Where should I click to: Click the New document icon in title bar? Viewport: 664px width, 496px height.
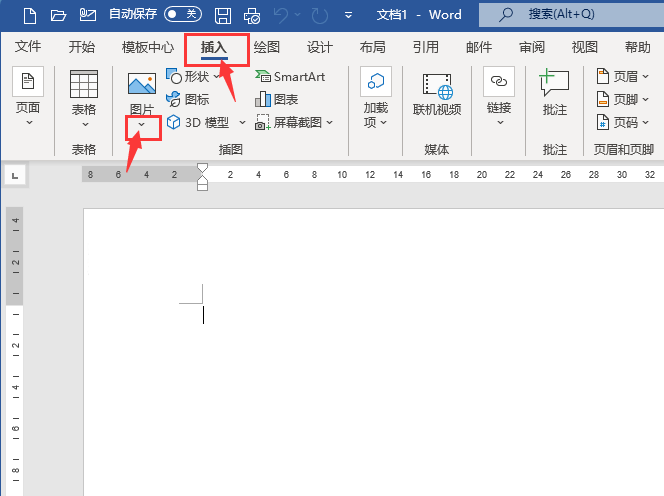click(30, 15)
